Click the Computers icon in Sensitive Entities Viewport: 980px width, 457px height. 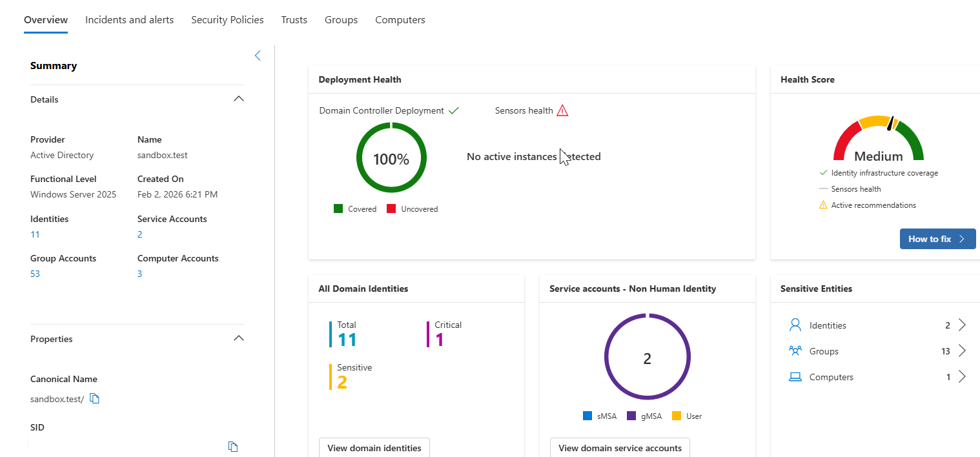point(795,376)
